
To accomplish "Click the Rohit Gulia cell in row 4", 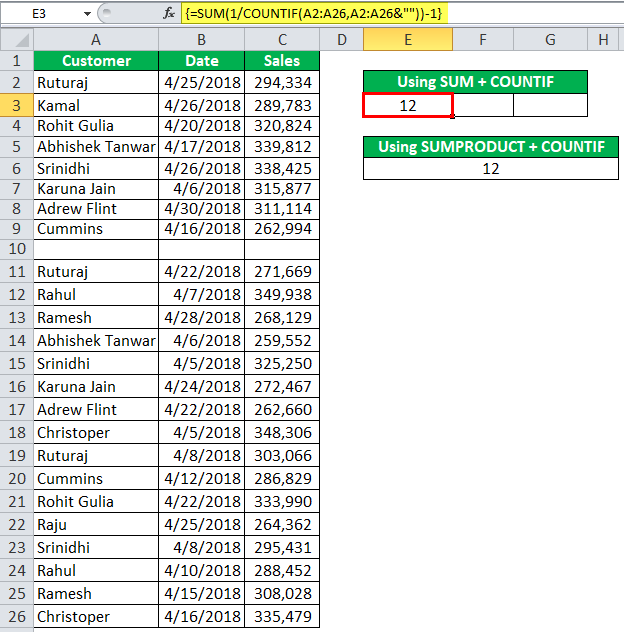I will tap(96, 126).
